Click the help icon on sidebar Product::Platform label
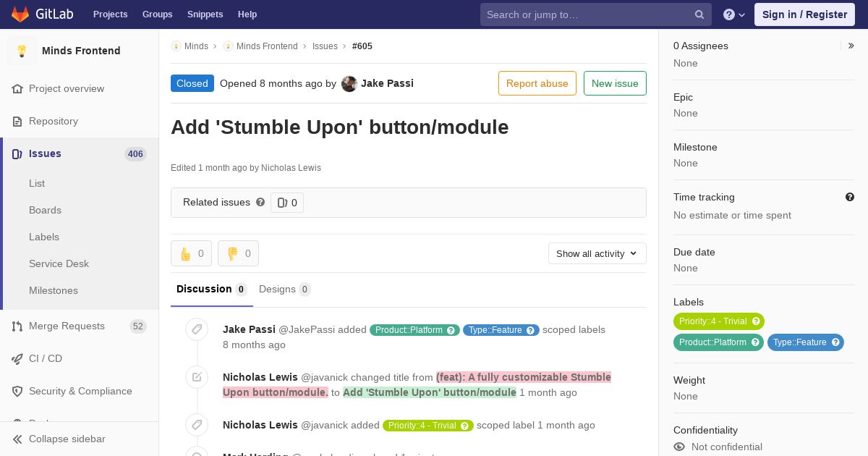Screen dimensions: 868x456 [x=755, y=342]
